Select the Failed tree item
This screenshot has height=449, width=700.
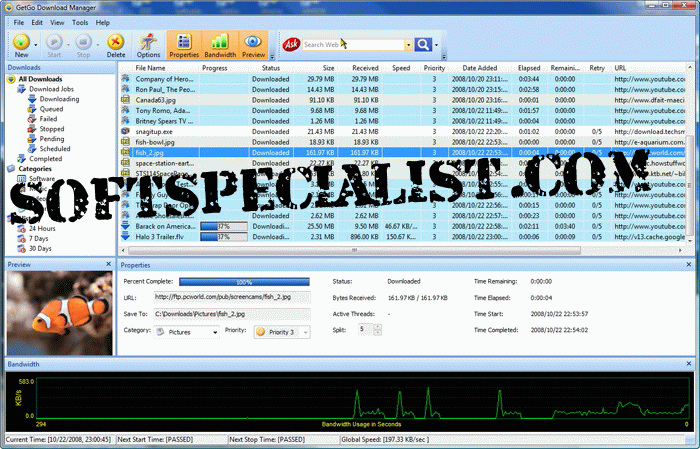click(48, 119)
